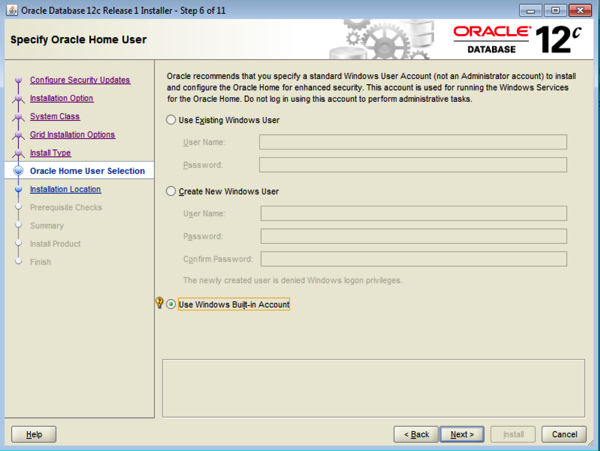Click the Prerequisite Checks step label
600x451 pixels.
tap(66, 207)
